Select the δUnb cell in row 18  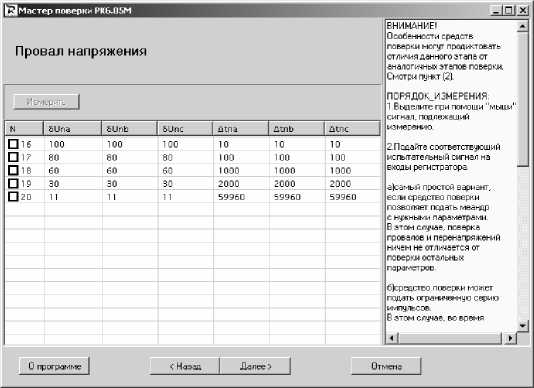click(x=130, y=170)
